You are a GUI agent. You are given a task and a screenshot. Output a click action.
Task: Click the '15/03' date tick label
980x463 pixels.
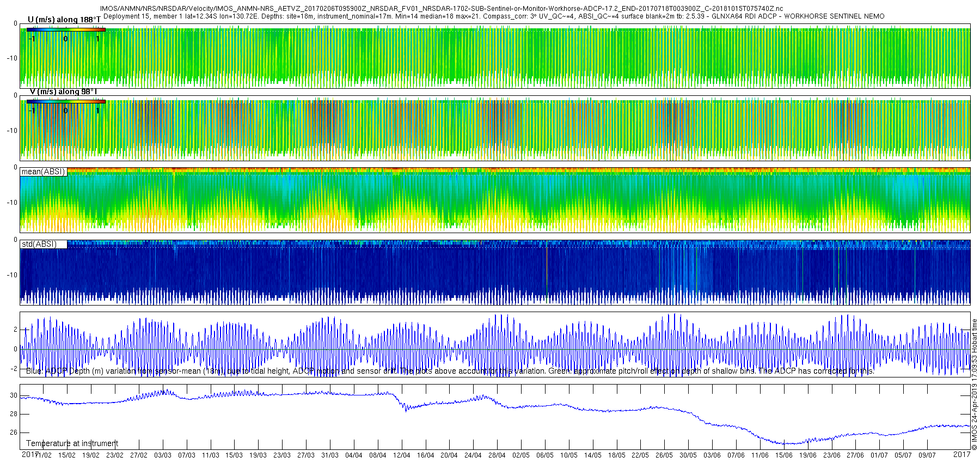234,455
